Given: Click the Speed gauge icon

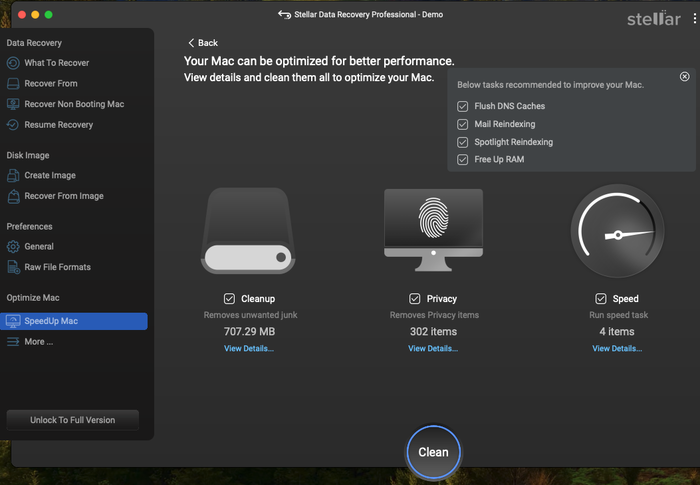Looking at the screenshot, I should point(617,231).
